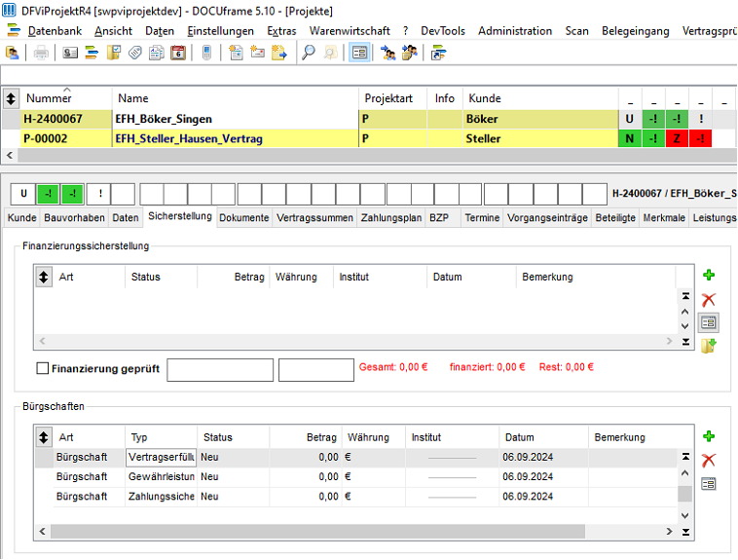Click red Z status cell of P-00002
The height and width of the screenshot is (560, 738).
[677, 139]
